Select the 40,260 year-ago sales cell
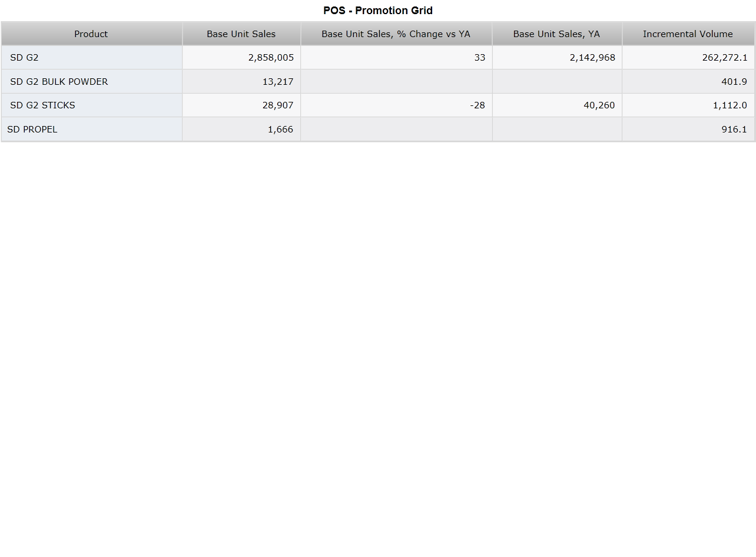This screenshot has height=557, width=756. [x=557, y=105]
